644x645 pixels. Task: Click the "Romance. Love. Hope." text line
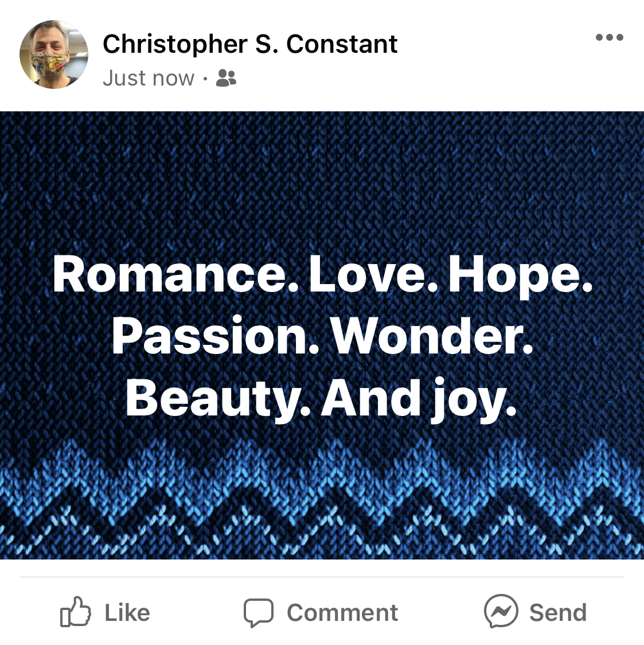pyautogui.click(x=323, y=275)
